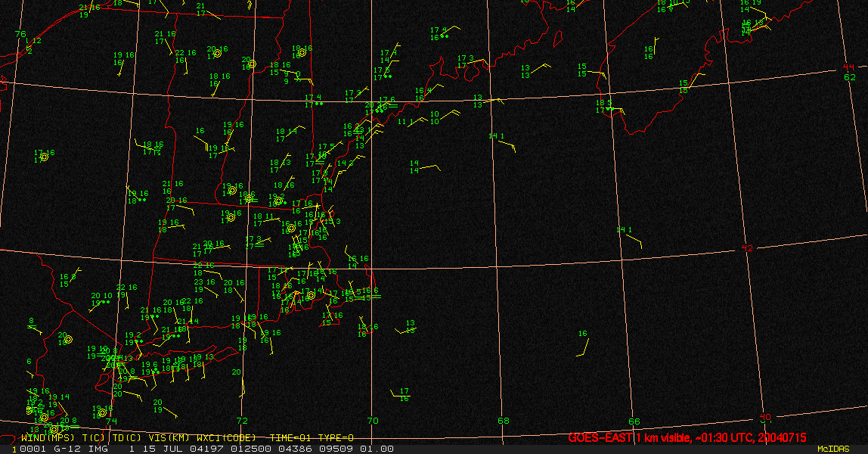
Task: Click the G-12 satellite entry in status line
Action: [x=68, y=449]
